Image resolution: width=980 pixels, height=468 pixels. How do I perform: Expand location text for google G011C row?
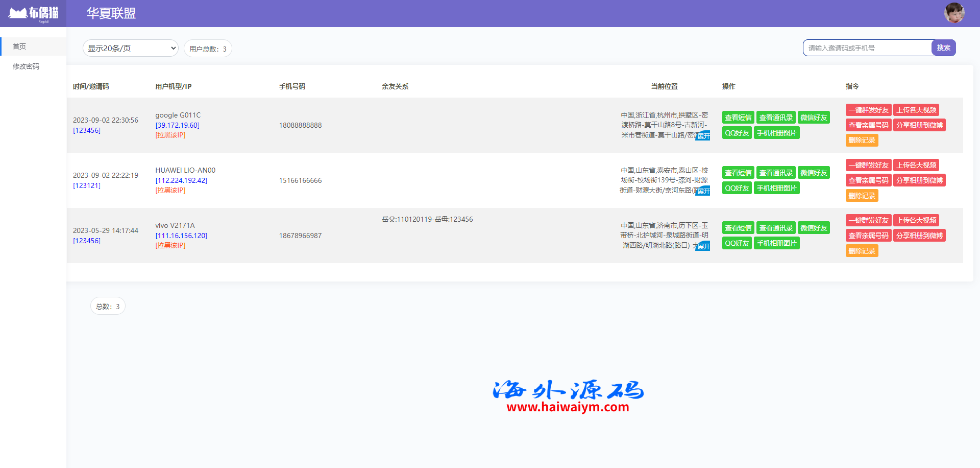pos(703,136)
